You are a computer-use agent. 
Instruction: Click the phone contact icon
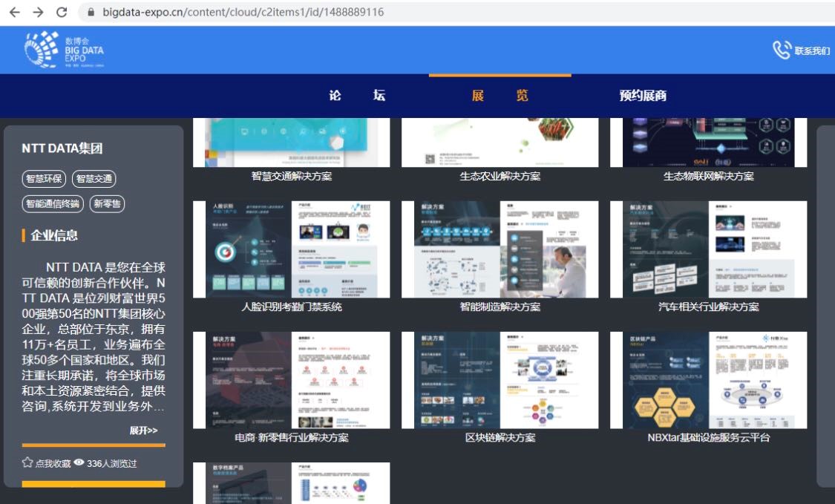coord(782,50)
